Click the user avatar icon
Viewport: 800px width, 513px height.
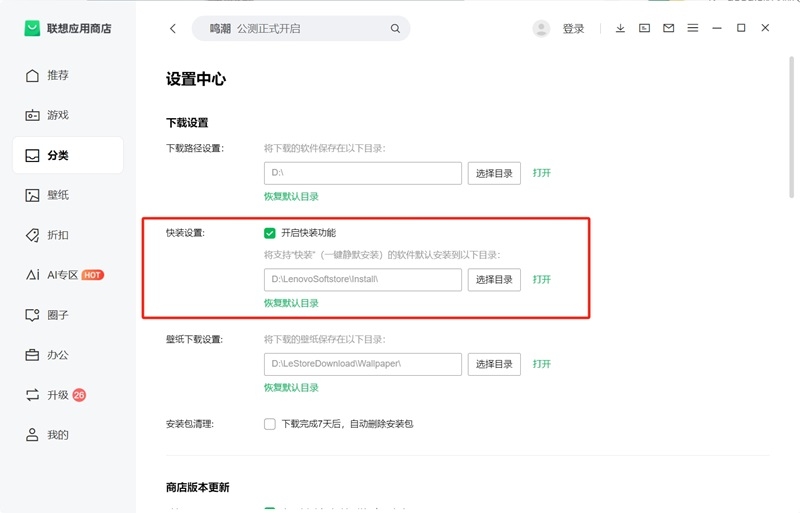pyautogui.click(x=541, y=29)
